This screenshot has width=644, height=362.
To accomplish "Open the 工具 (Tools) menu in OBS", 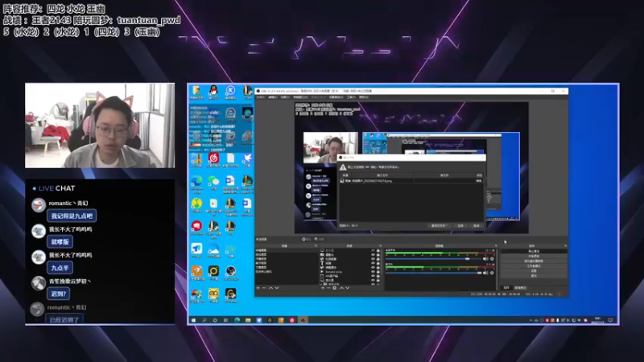I will tap(351, 97).
